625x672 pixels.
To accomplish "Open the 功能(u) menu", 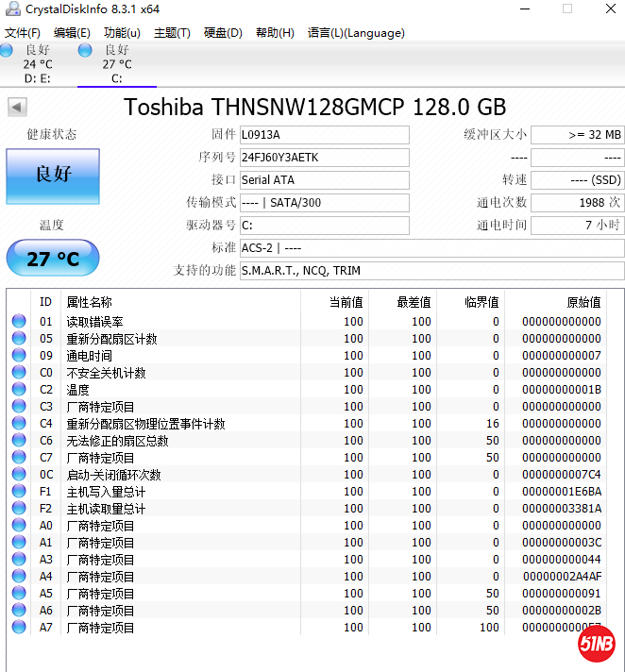I will 122,33.
